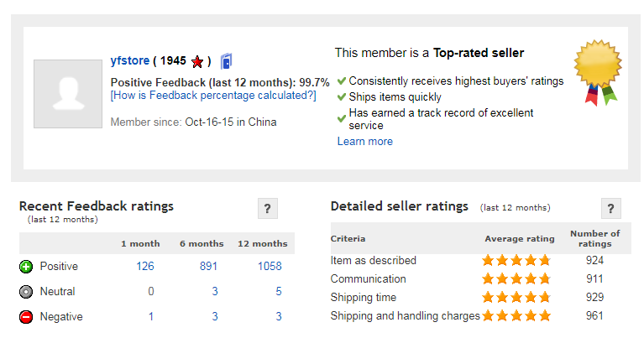View 5 neutral ratings from 12 months

point(279,291)
